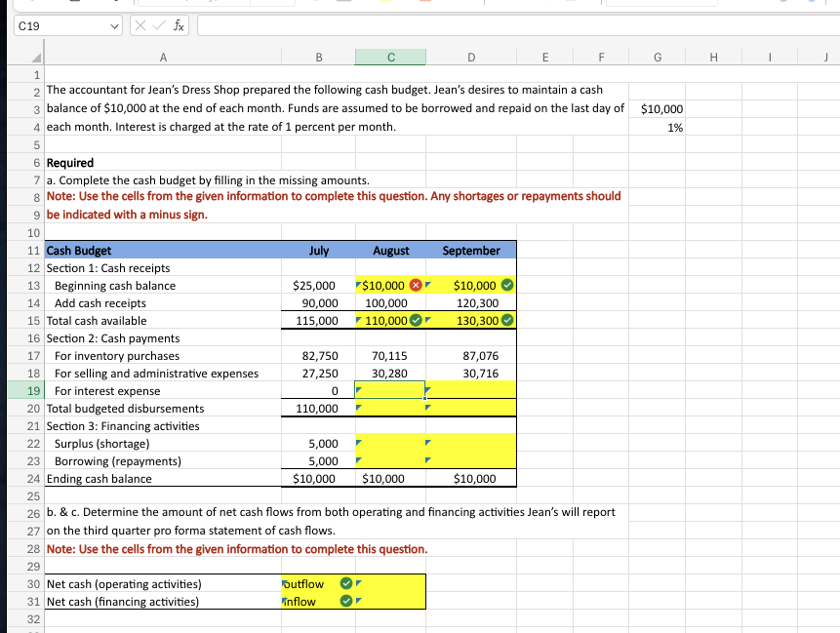
Task: Select August cash receipts 100,000
Action: (x=390, y=303)
